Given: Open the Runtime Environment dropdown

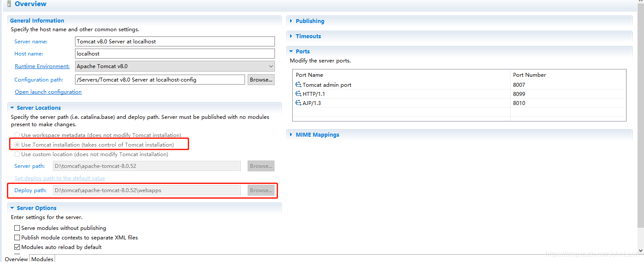Looking at the screenshot, I should pos(270,66).
